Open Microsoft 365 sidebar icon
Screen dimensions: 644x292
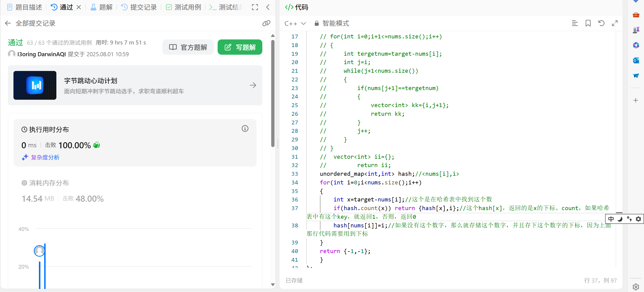pos(636,45)
